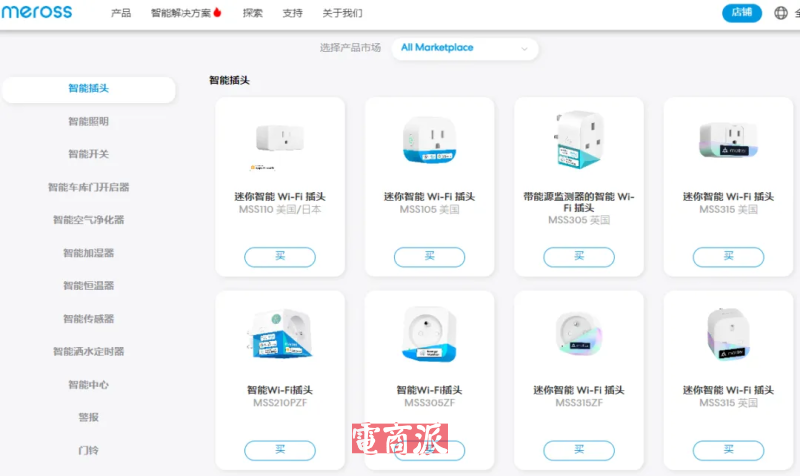The width and height of the screenshot is (800, 476).
Task: Open the MSS110 smart plug image
Action: 279,140
